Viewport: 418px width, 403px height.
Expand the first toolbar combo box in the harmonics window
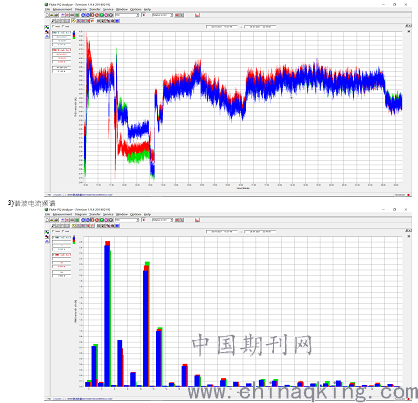point(127,220)
